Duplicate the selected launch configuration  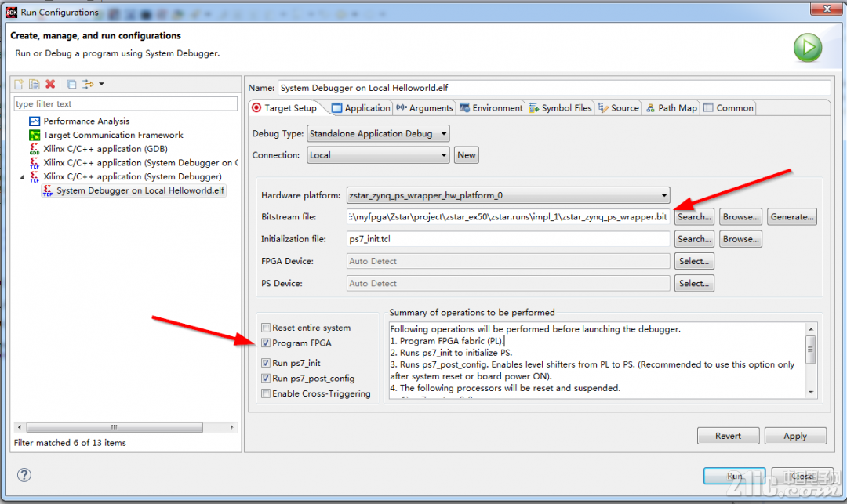coord(34,84)
